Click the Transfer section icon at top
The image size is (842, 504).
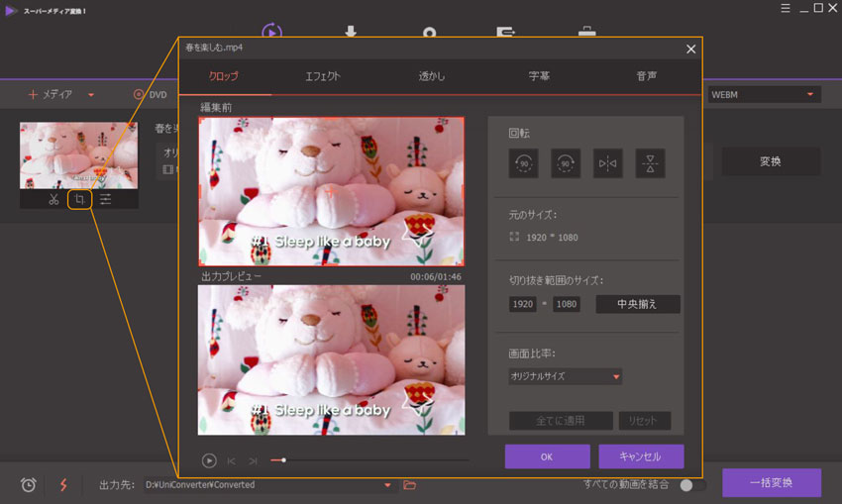[x=505, y=32]
